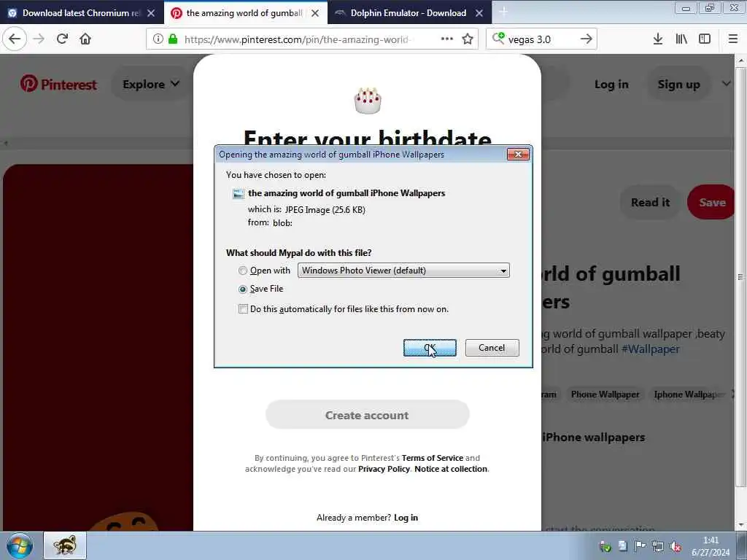The image size is (747, 560).
Task: Click the JPEG file icon in the dialog
Action: click(239, 194)
